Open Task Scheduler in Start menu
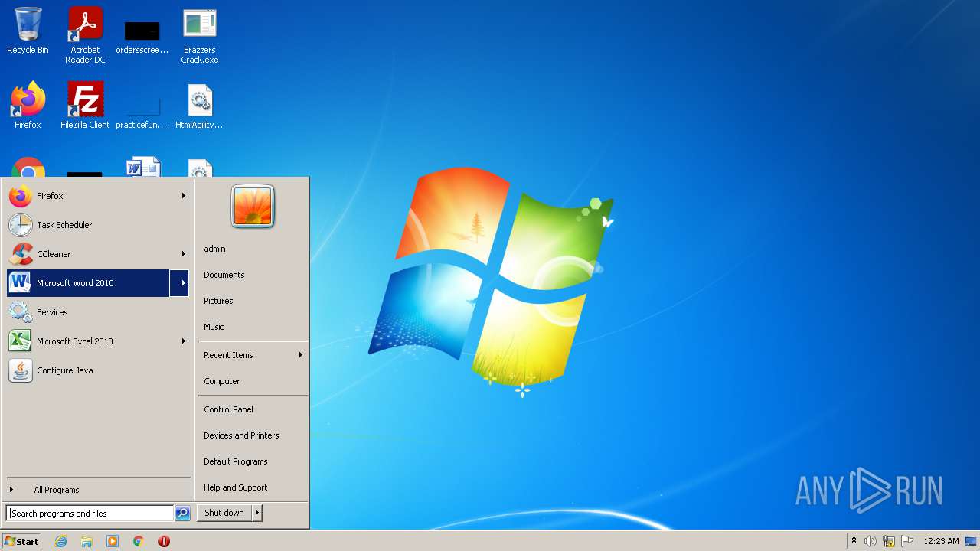This screenshot has height=551, width=980. pyautogui.click(x=98, y=225)
